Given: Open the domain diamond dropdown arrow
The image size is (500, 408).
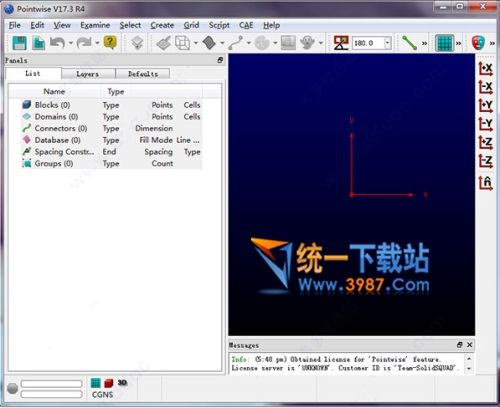Looking at the screenshot, I should click(222, 43).
